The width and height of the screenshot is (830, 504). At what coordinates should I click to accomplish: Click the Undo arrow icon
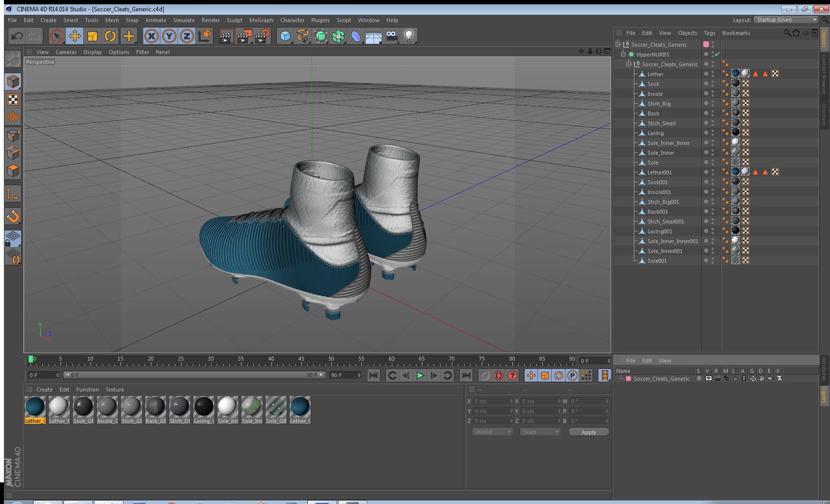pos(17,36)
